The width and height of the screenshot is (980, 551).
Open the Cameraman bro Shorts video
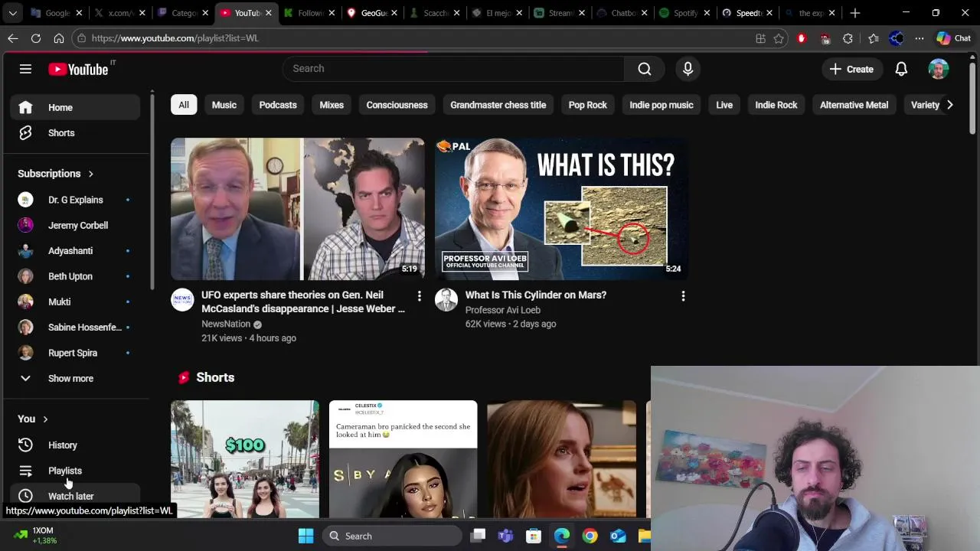pos(403,459)
